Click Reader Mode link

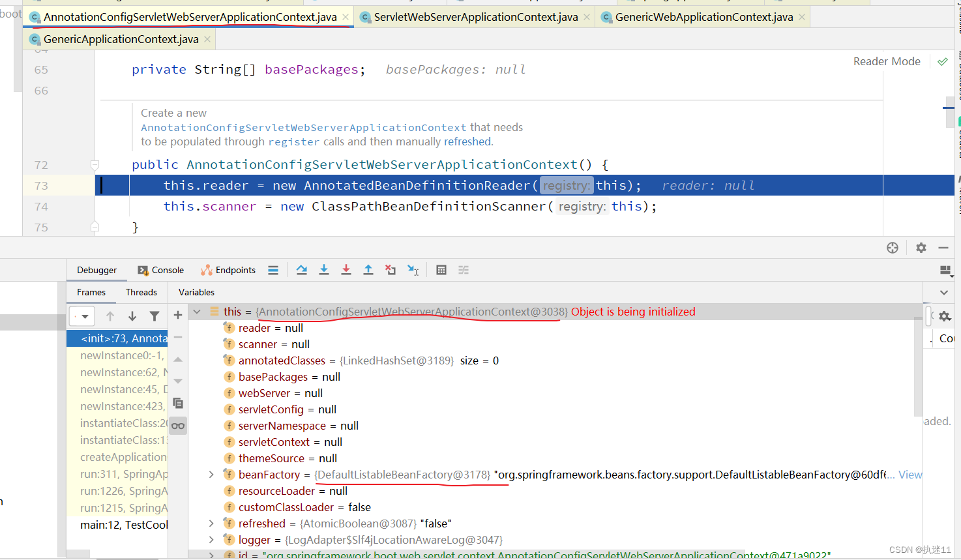coord(887,61)
